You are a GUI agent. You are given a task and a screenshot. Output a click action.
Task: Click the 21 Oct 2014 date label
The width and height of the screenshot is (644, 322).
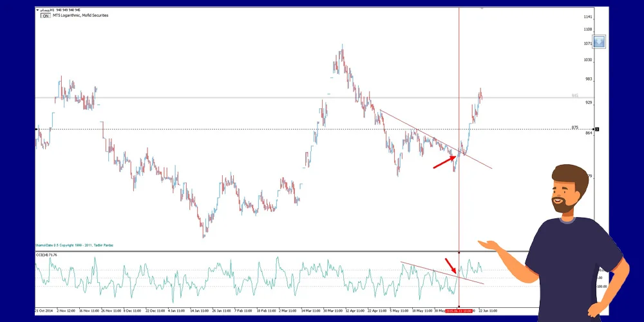pyautogui.click(x=45, y=310)
